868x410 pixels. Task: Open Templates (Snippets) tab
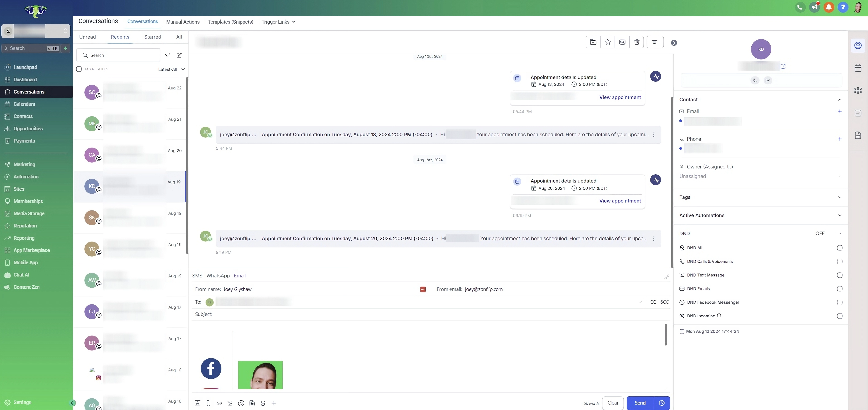[230, 22]
